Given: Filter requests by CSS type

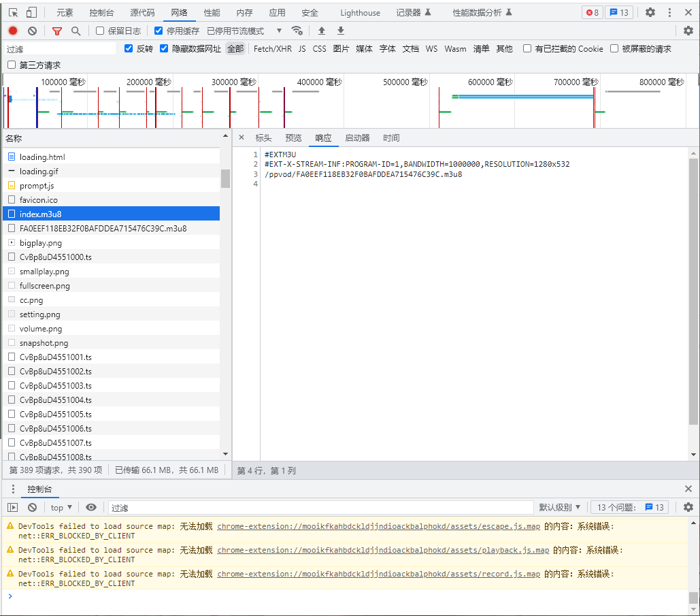Looking at the screenshot, I should (319, 49).
